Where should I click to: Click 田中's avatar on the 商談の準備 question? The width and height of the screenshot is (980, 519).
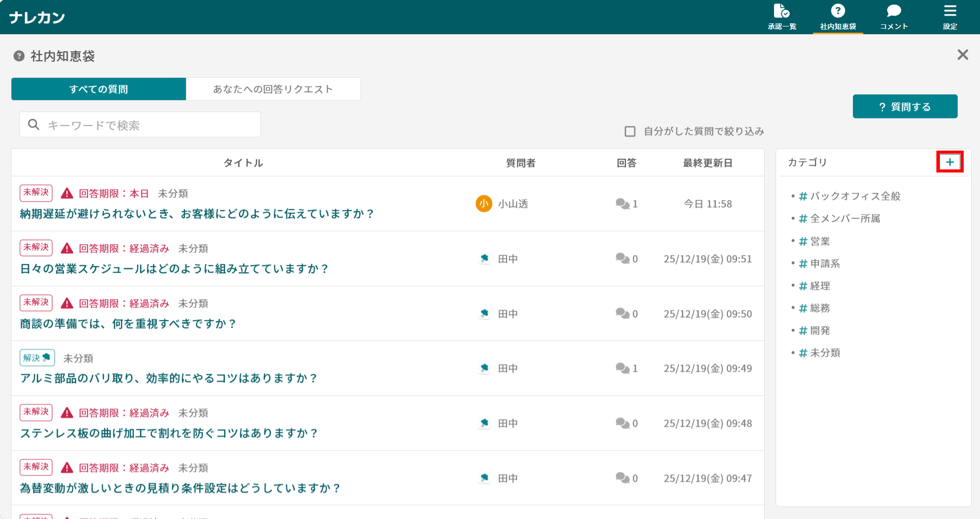pos(484,313)
